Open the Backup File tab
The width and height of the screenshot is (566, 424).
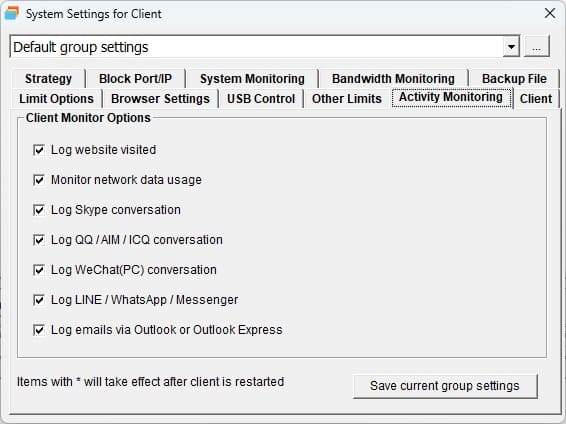pyautogui.click(x=514, y=79)
